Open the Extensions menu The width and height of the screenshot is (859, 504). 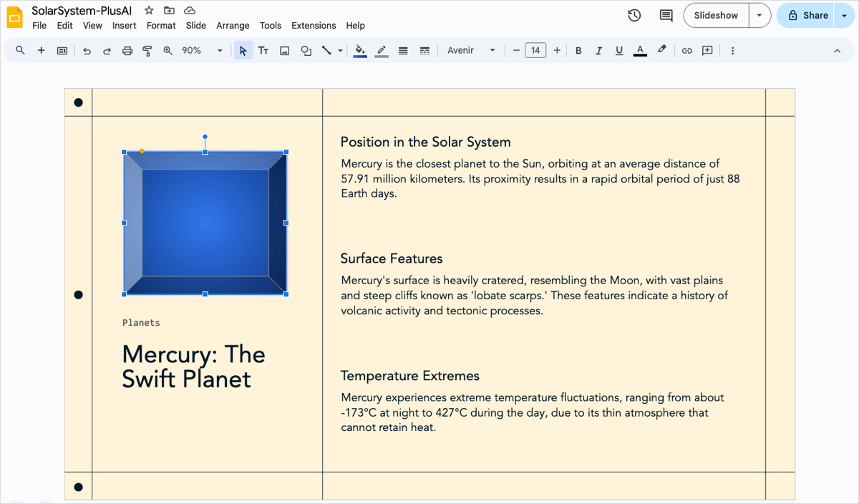pyautogui.click(x=314, y=26)
